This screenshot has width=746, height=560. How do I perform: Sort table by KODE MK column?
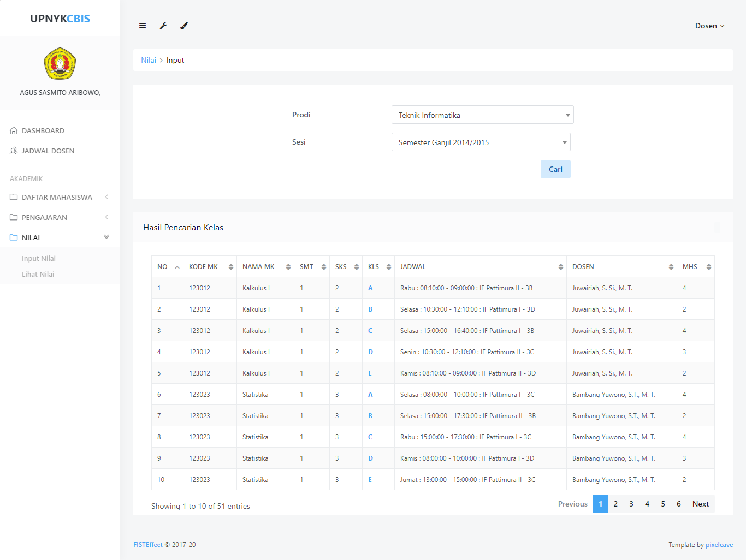[211, 267]
